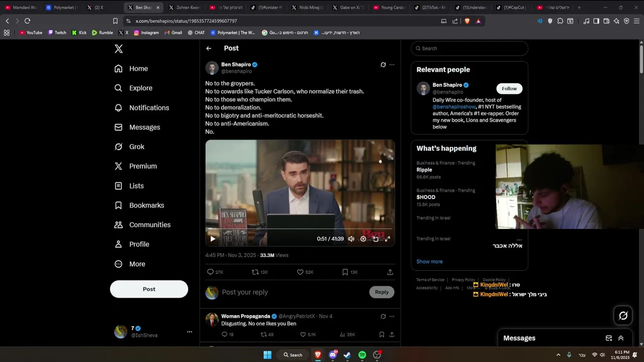644x362 pixels.
Task: Go to Home in X sidebar
Action: coord(131,68)
